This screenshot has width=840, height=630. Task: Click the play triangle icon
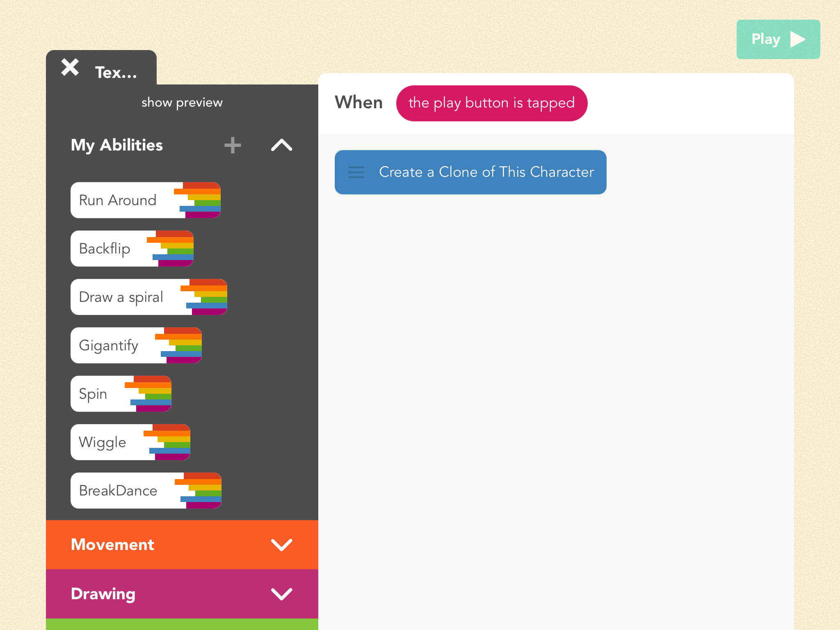point(797,39)
